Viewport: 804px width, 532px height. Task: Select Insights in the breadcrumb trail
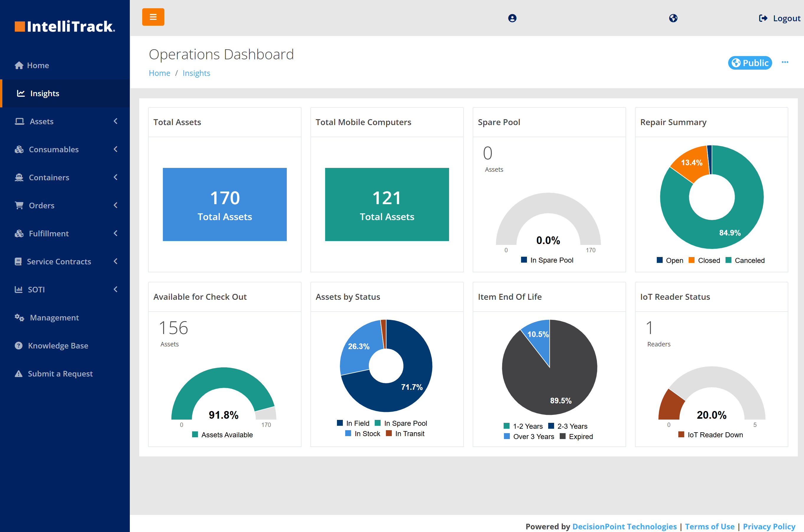pyautogui.click(x=196, y=73)
